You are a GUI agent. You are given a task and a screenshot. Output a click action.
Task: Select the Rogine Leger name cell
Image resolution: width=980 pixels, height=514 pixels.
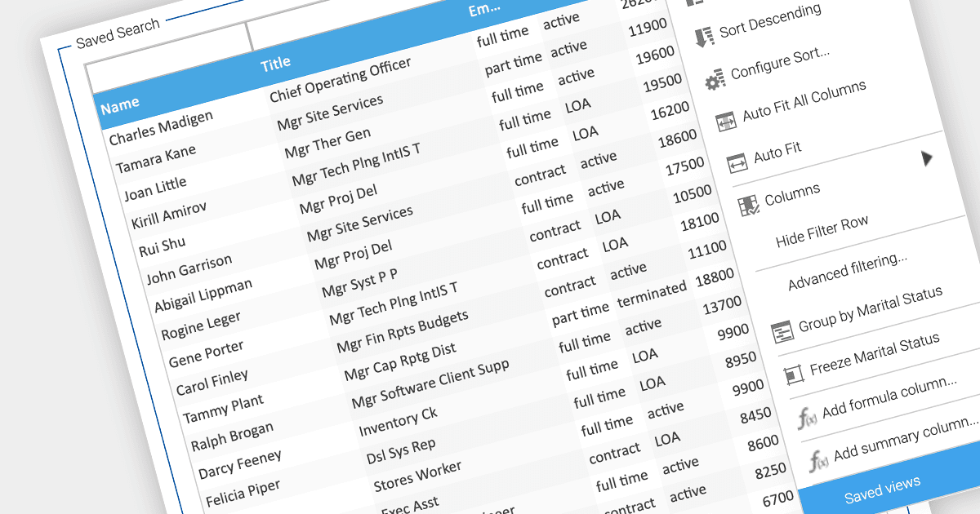[199, 326]
